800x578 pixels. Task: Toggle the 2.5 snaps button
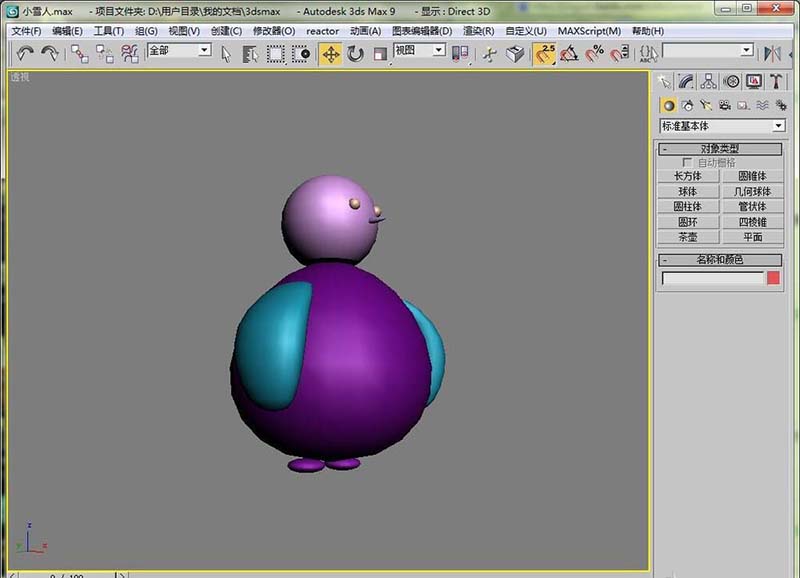[x=545, y=54]
